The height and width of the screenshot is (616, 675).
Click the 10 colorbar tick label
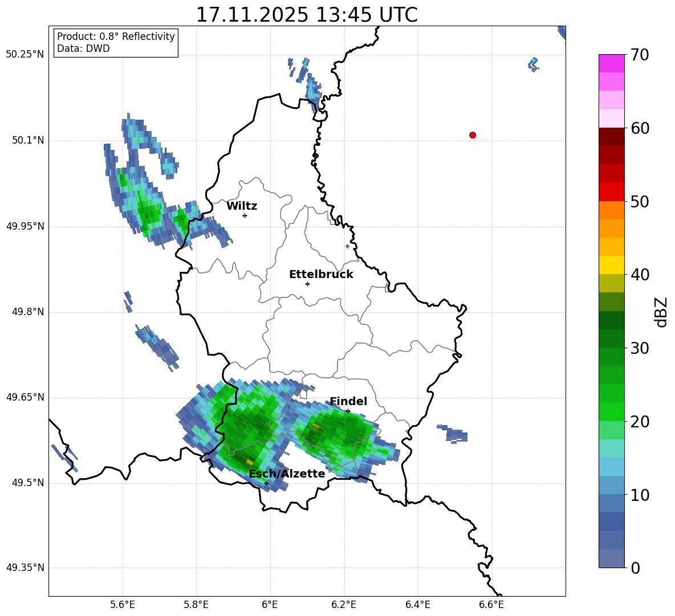640,496
